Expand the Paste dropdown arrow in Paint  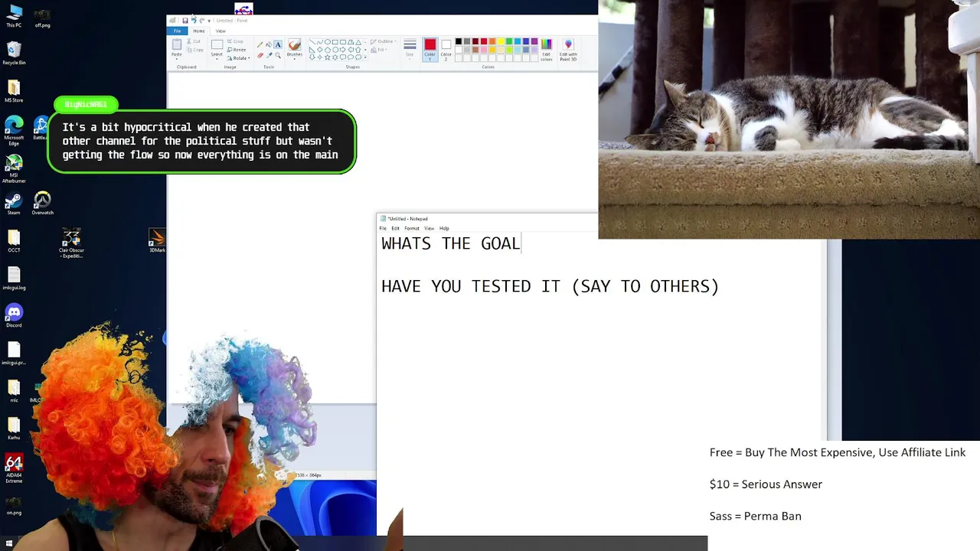pyautogui.click(x=177, y=59)
